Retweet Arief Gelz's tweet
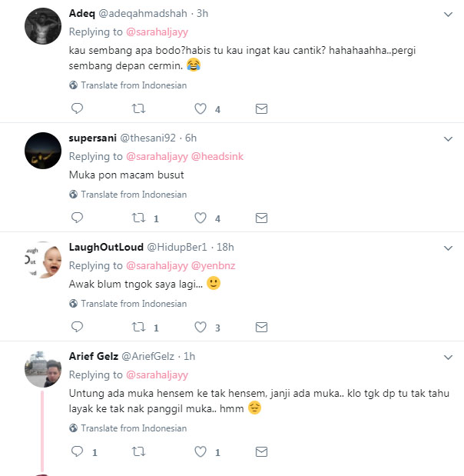Viewport: 464px width, 476px height. [139, 452]
